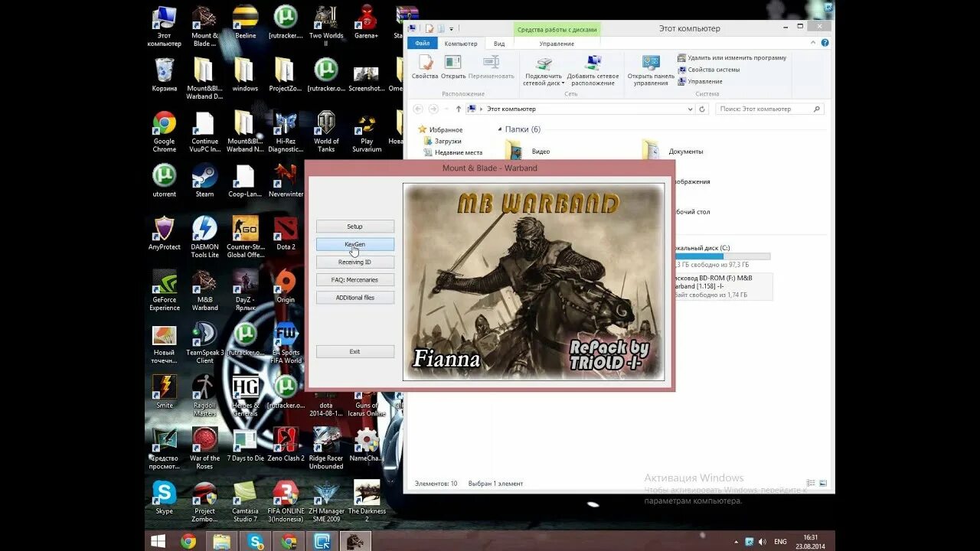The height and width of the screenshot is (551, 980).
Task: Click the KeyGen button
Action: coord(355,244)
